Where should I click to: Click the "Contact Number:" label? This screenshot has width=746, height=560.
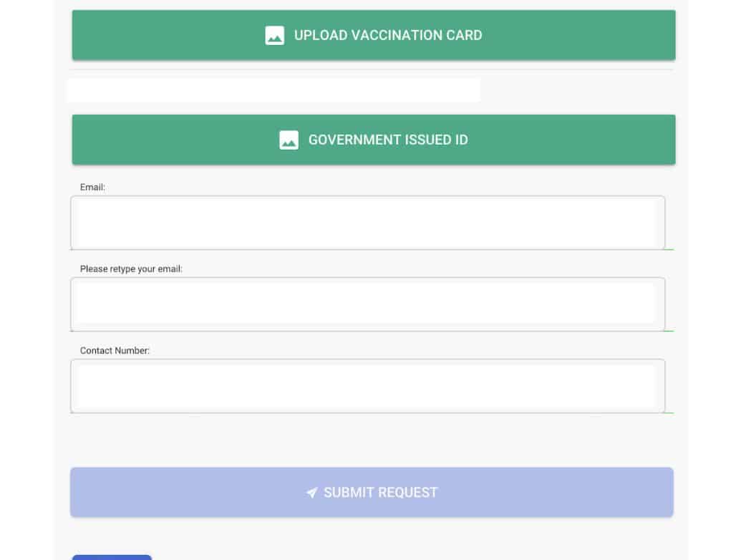click(115, 351)
